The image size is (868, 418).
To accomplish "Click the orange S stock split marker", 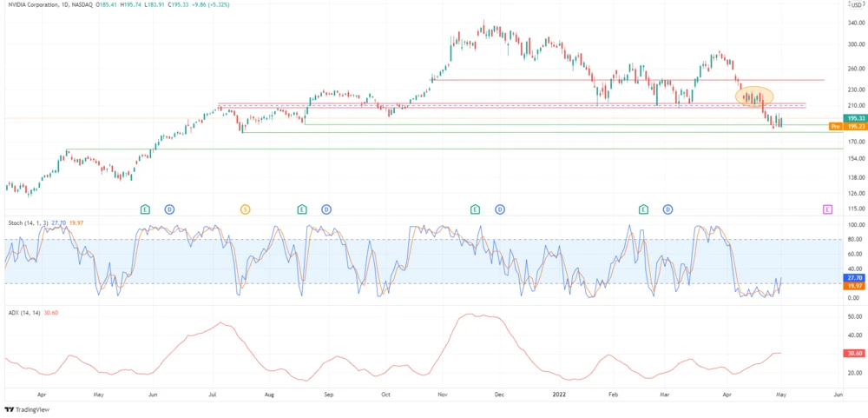I will point(245,209).
